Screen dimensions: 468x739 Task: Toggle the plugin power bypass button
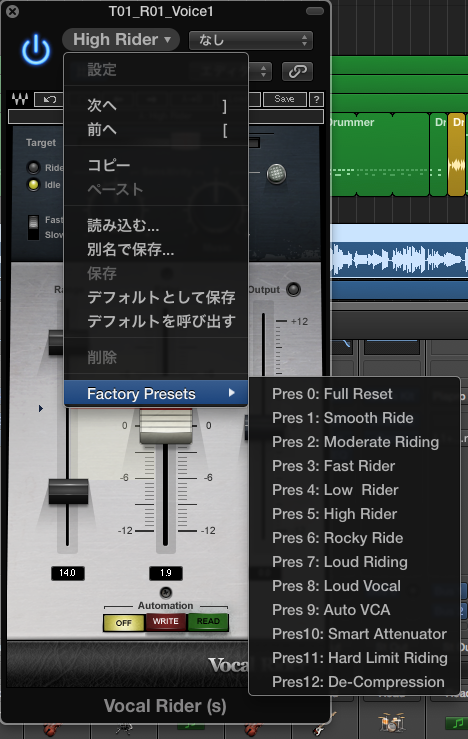(x=36, y=50)
